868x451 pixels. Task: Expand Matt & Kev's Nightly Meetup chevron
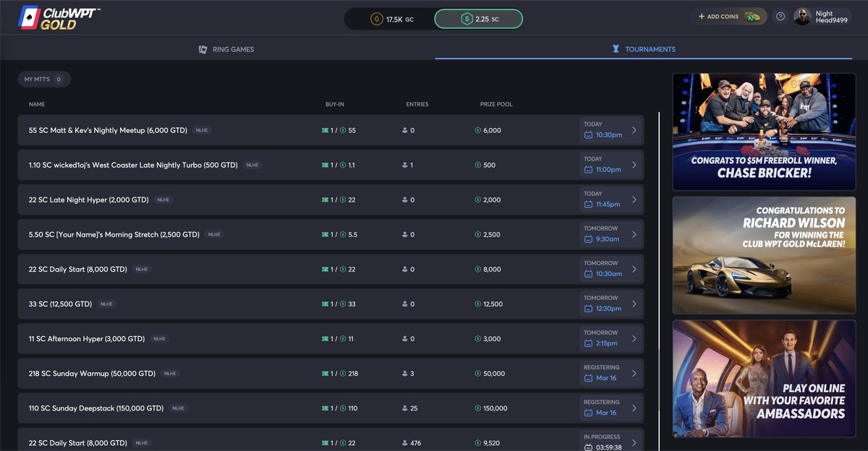(634, 131)
